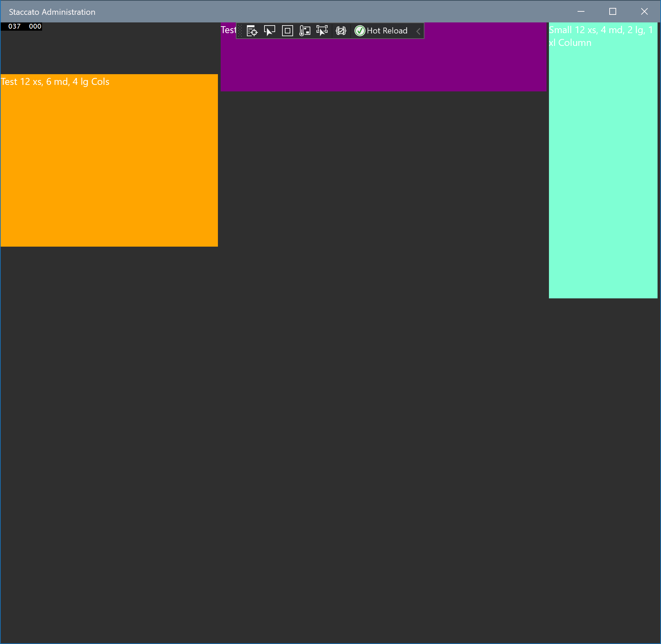Click the dotted grip on the XAML toolbar

pyautogui.click(x=240, y=31)
